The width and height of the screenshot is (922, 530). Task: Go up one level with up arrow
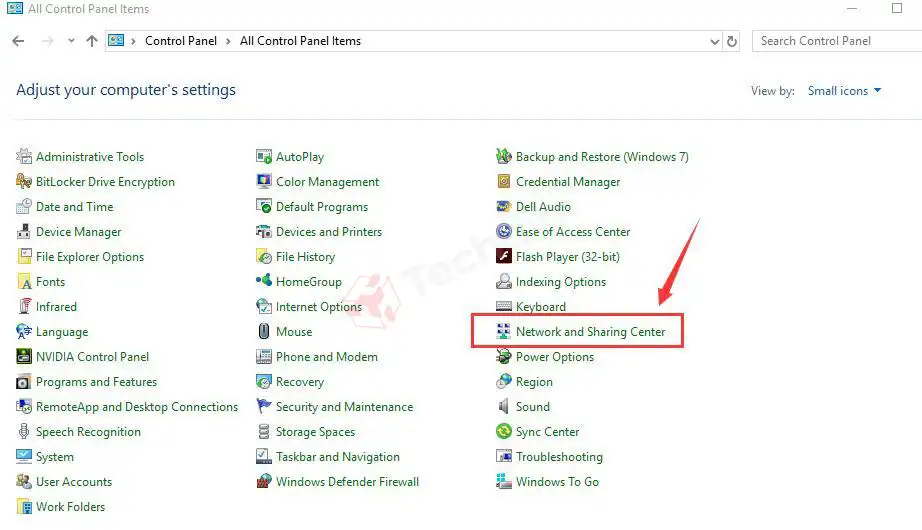point(92,41)
